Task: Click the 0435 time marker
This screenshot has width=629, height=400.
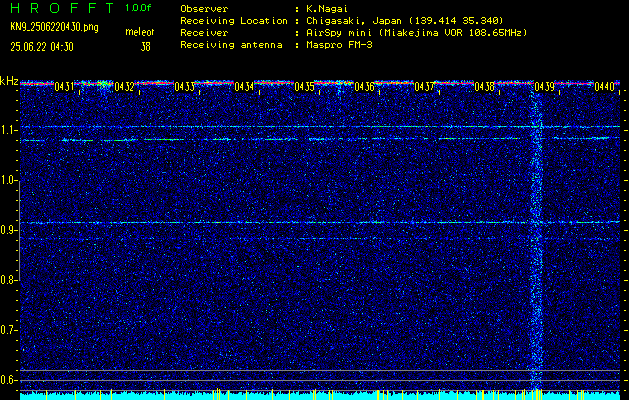Action: (304, 87)
